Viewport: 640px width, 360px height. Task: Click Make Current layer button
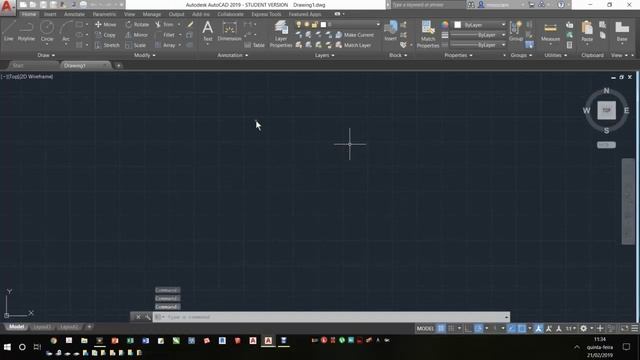(354, 35)
